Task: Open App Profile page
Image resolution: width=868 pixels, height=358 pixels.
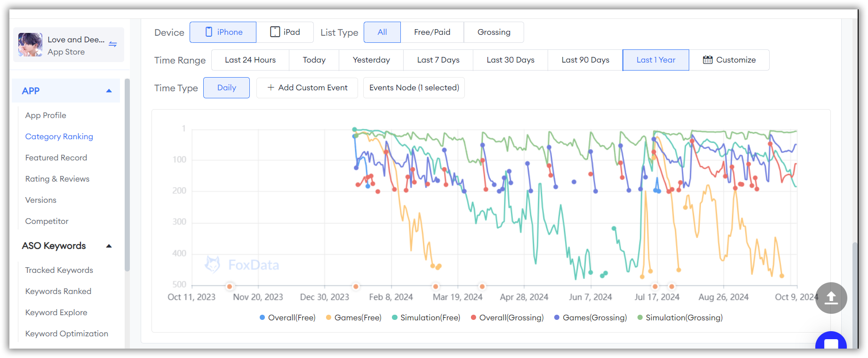Action: pyautogui.click(x=46, y=115)
